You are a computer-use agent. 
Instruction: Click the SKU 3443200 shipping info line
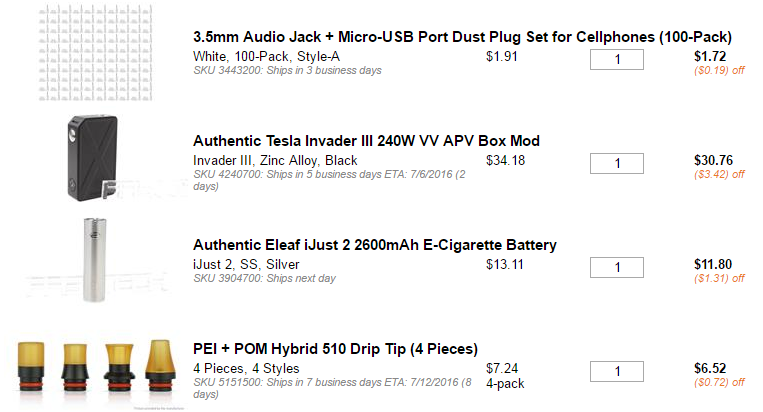pos(287,71)
